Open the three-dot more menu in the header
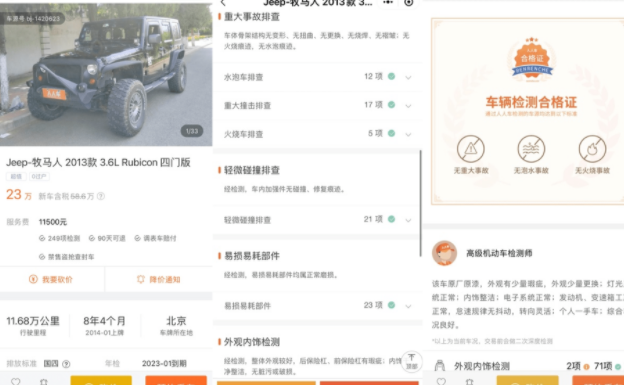 pos(388,2)
